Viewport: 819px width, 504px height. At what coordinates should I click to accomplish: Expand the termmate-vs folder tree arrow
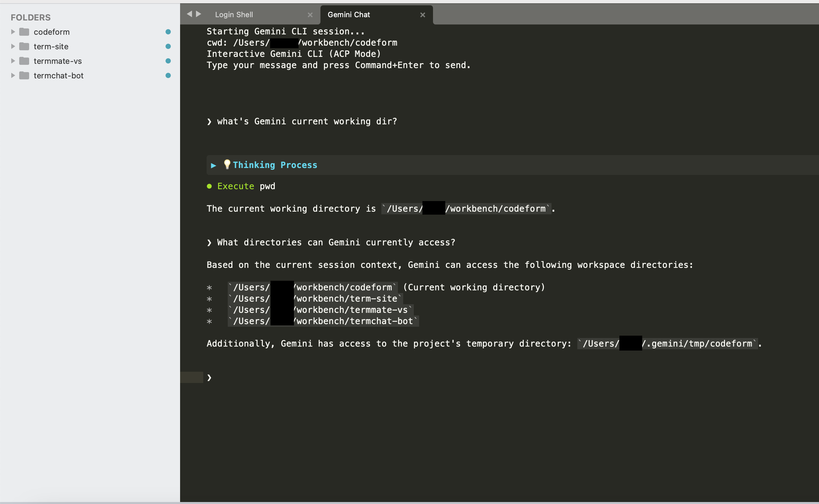click(x=13, y=61)
